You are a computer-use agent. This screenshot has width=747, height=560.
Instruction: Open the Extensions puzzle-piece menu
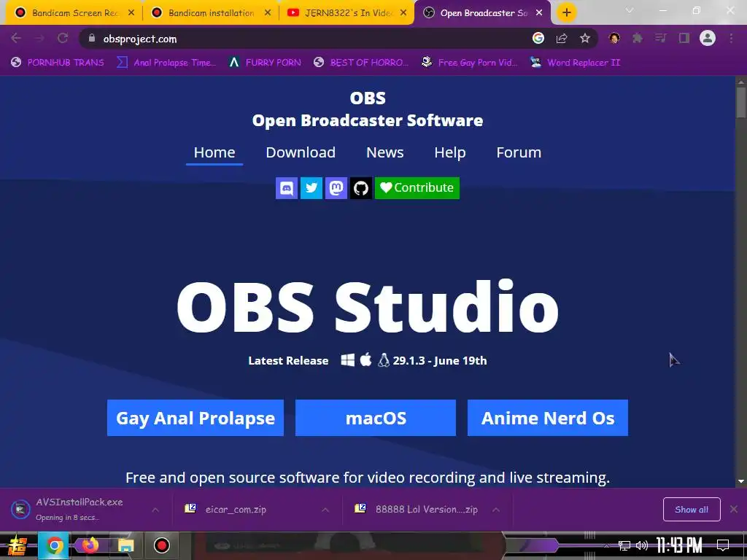point(638,38)
